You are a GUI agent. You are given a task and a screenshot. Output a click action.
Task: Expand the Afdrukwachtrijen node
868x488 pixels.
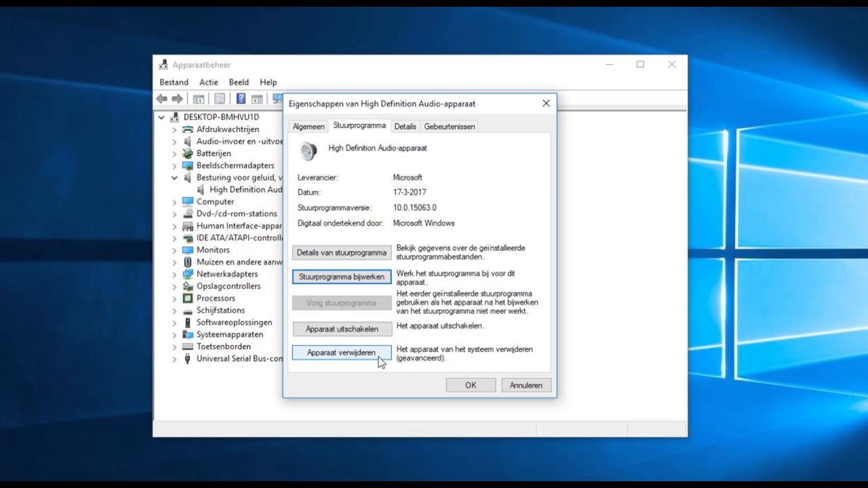(174, 129)
